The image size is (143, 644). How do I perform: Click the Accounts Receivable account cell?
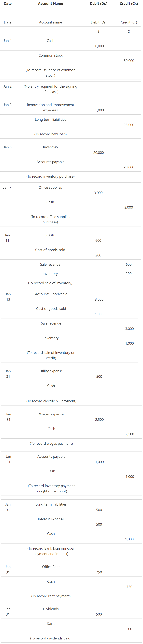tap(51, 294)
